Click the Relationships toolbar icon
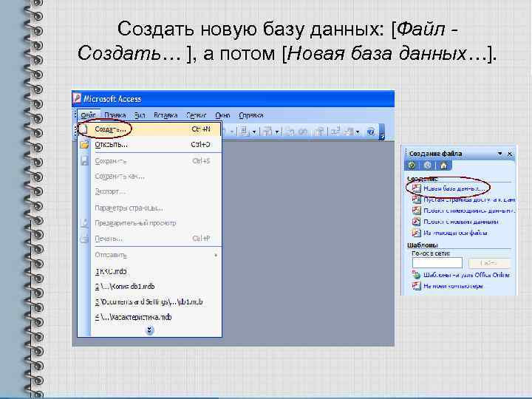532x399 pixels. 335,132
